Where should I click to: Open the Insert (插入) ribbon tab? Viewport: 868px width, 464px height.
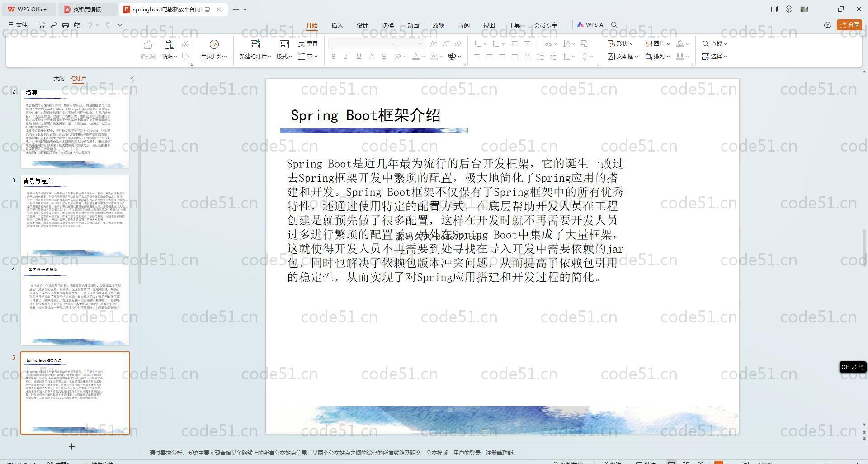[x=337, y=25]
